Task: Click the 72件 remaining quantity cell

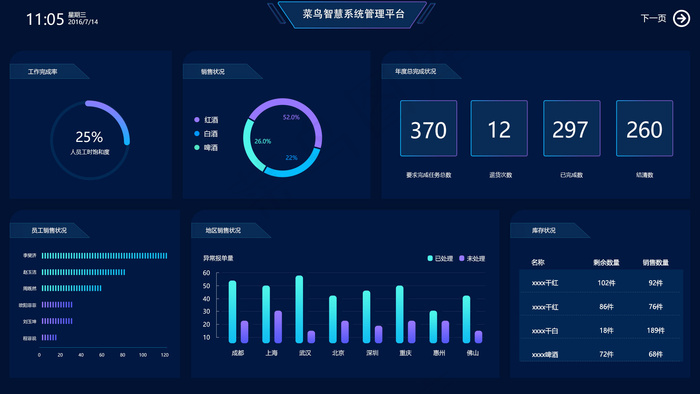Action: pos(606,354)
